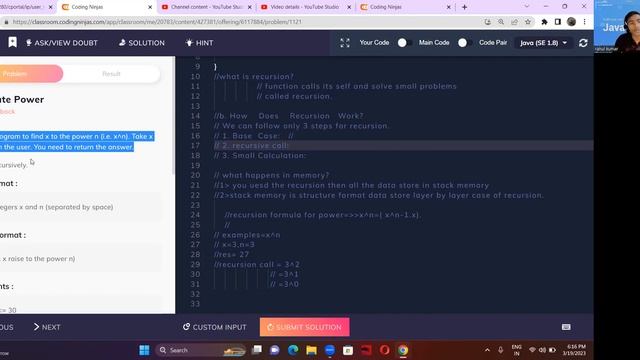
Task: Open the Ask/View Doubt panel
Action: coord(62,43)
